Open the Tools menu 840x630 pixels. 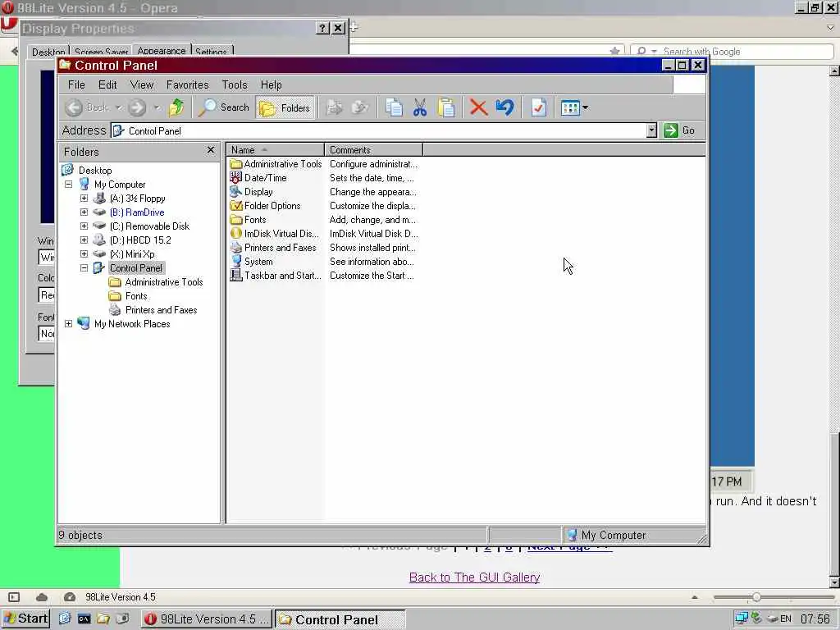(235, 84)
